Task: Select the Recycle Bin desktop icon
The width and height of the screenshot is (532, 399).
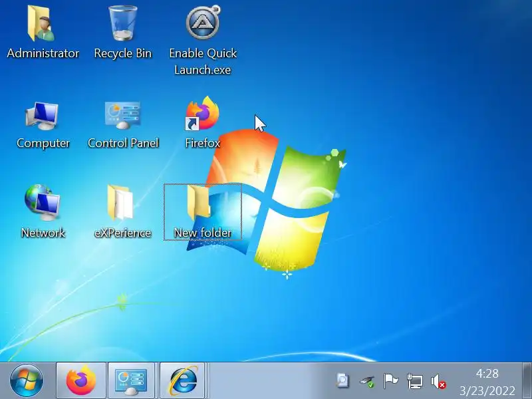Action: (123, 32)
